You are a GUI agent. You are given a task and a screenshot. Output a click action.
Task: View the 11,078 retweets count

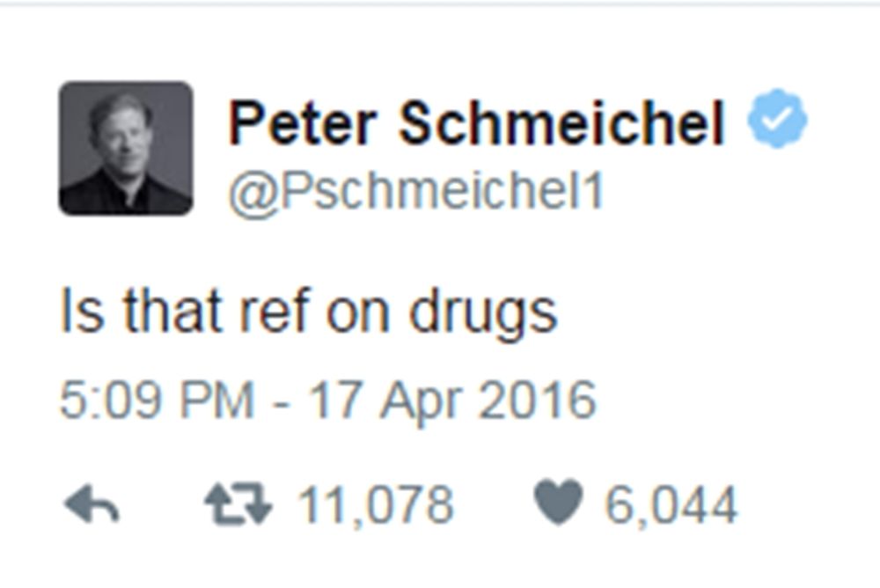click(376, 506)
